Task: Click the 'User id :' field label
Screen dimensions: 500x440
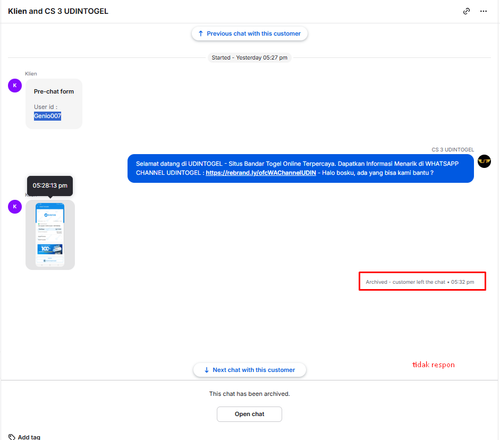Action: [x=45, y=107]
